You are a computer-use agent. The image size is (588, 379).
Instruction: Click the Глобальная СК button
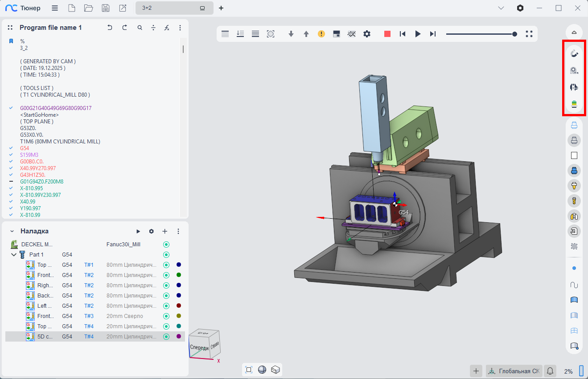tap(514, 371)
